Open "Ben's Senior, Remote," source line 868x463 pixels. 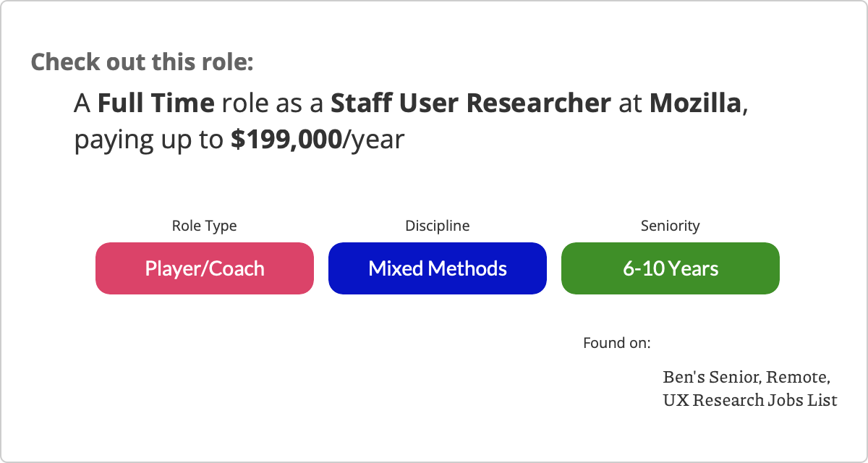[x=746, y=378]
